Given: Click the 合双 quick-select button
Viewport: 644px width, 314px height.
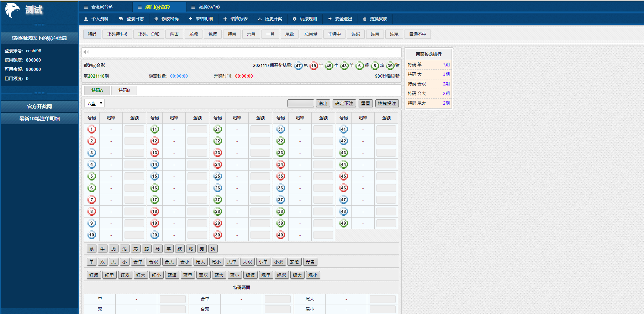Looking at the screenshot, I should pyautogui.click(x=154, y=262).
